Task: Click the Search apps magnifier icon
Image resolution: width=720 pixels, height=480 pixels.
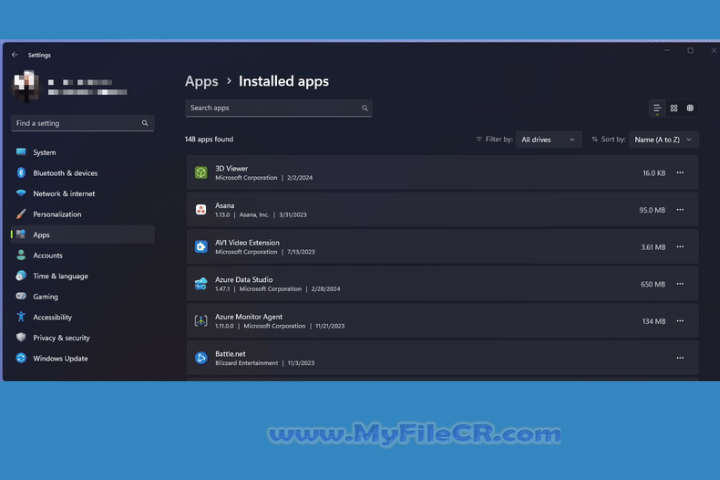Action: click(x=365, y=108)
